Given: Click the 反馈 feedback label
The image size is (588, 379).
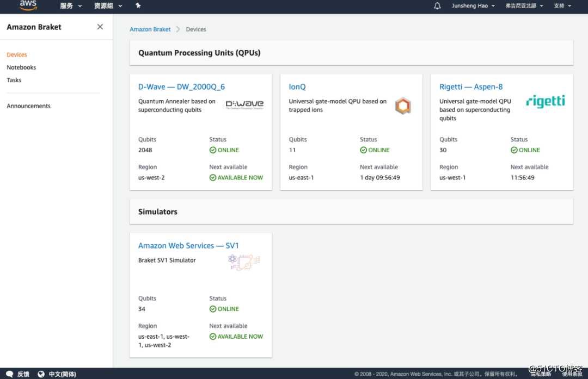Looking at the screenshot, I should (x=23, y=374).
